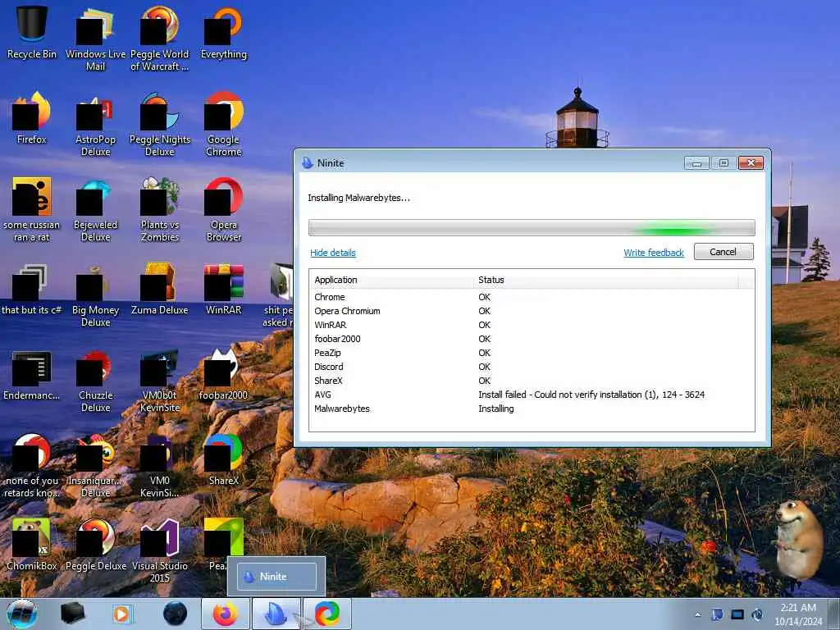The height and width of the screenshot is (630, 840).
Task: Select the foobar2000 list row
Action: point(532,339)
